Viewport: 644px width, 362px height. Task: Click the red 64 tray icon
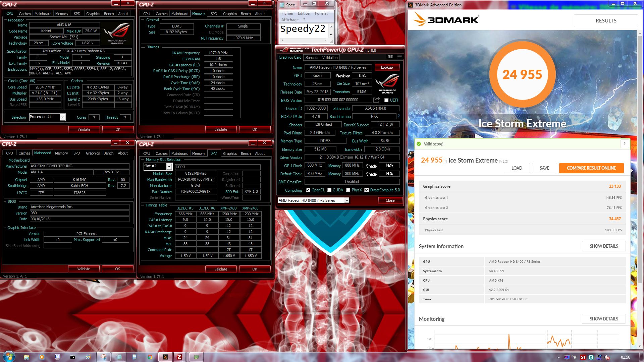(583, 357)
